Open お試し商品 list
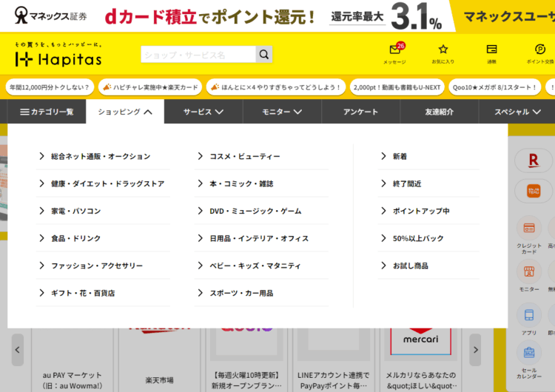Screen dimensions: 555x392 [x=428, y=266]
